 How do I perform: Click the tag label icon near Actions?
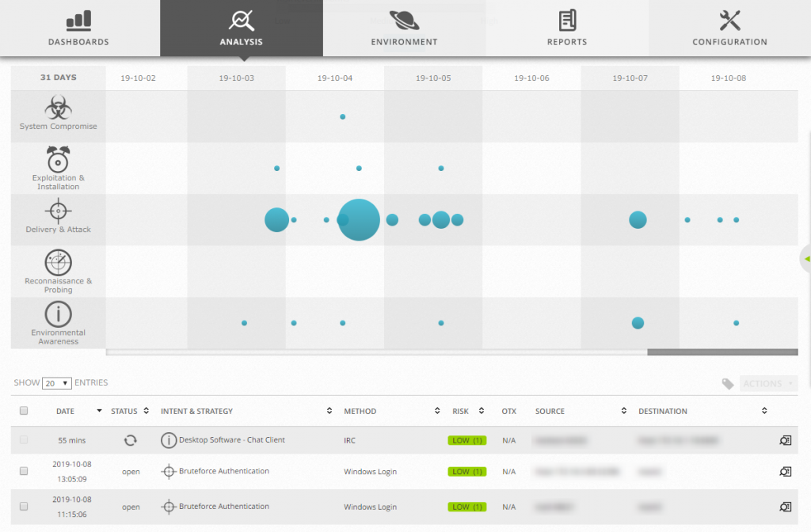727,384
